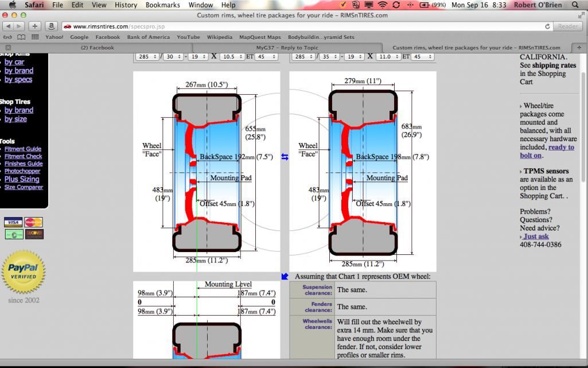Open the Fitment Guide link

click(23, 149)
